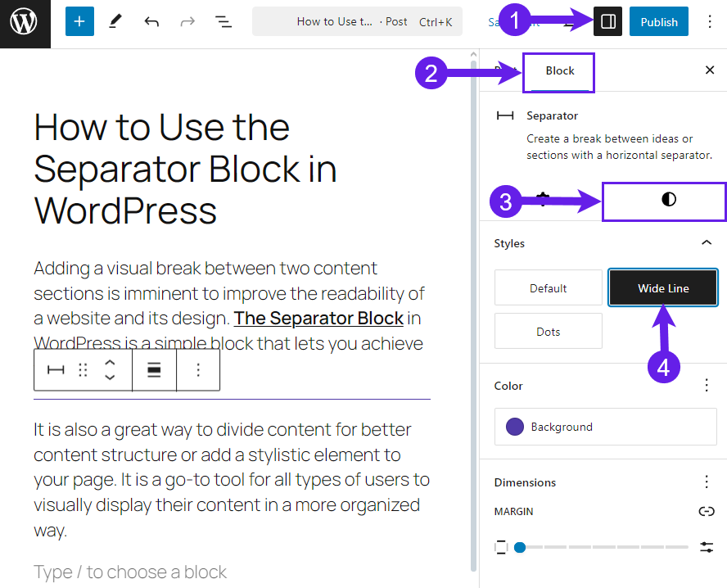Undo the last change
Screen dimensions: 727x588
pos(151,21)
